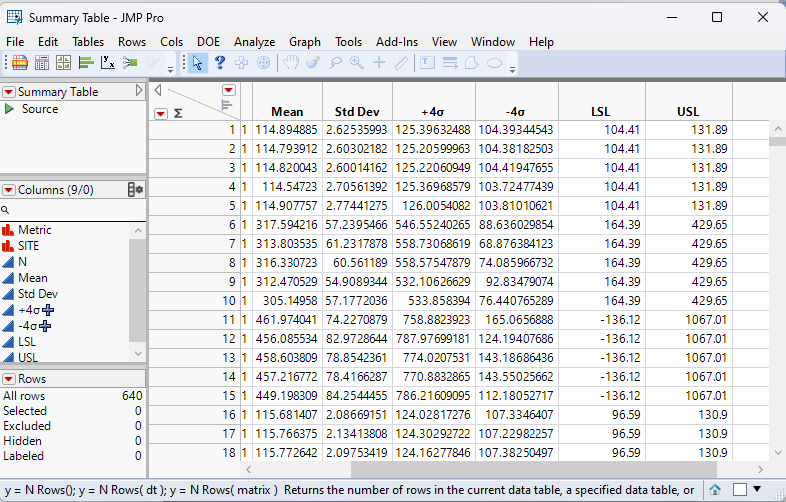Expand the Summary Table panel's right-pointing triangle
The height and width of the screenshot is (502, 786).
139,91
